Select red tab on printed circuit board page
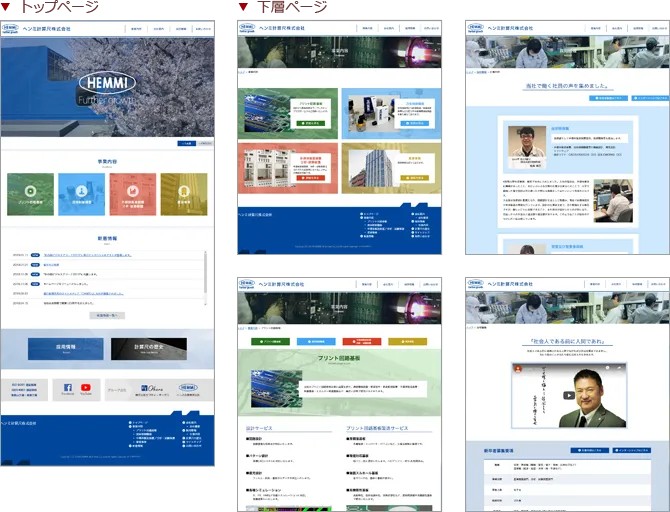670x512 pixels. [361, 341]
